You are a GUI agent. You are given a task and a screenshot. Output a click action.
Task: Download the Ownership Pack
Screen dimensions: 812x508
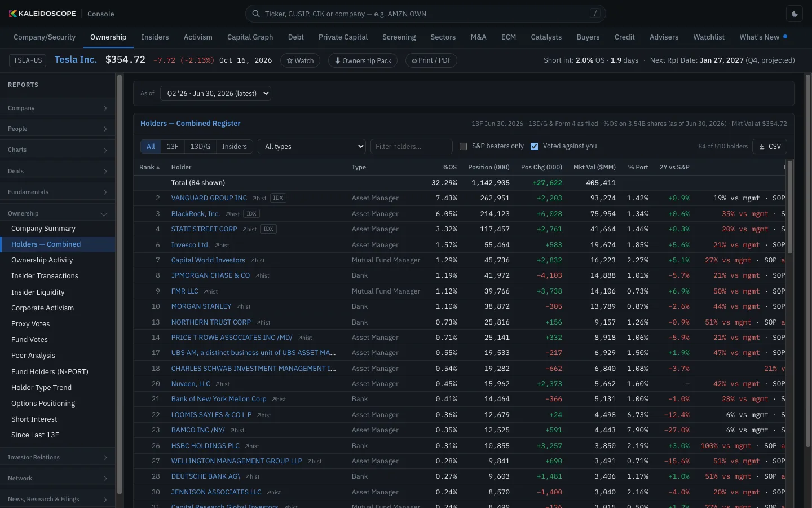click(x=363, y=60)
